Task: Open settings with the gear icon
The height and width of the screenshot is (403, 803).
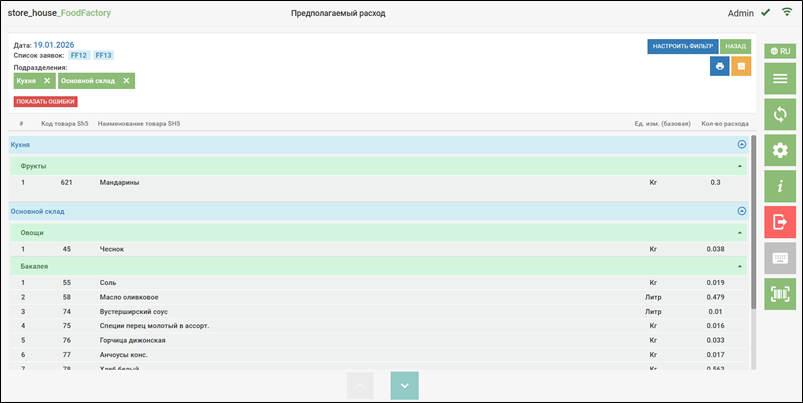Action: click(x=779, y=150)
